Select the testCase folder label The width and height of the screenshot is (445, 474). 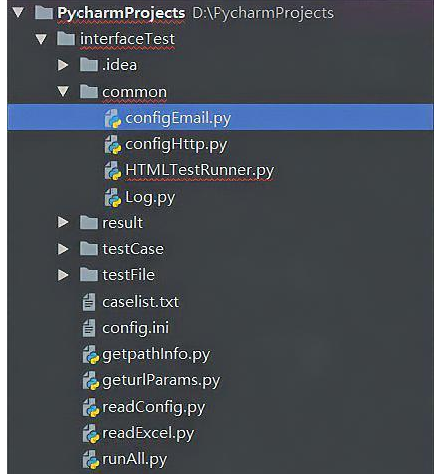[x=133, y=249]
